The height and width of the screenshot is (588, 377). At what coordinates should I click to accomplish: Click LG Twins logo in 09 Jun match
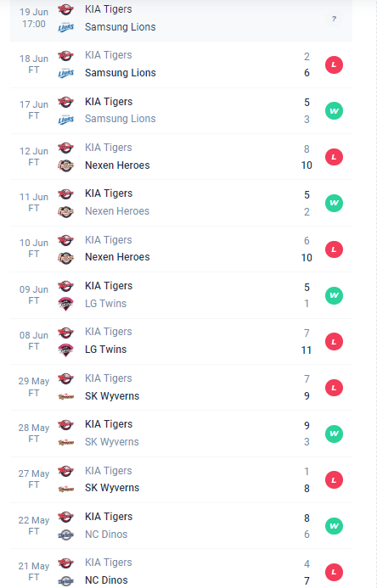(x=65, y=304)
